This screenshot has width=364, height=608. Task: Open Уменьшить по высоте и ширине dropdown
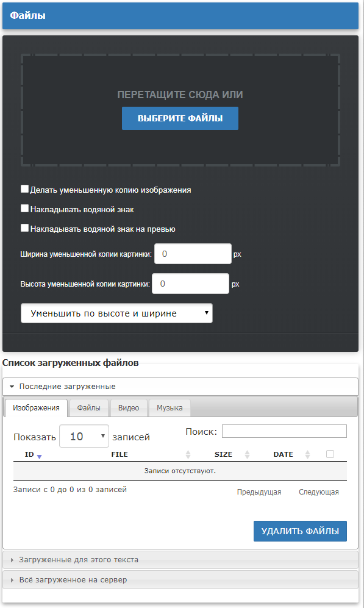point(116,313)
